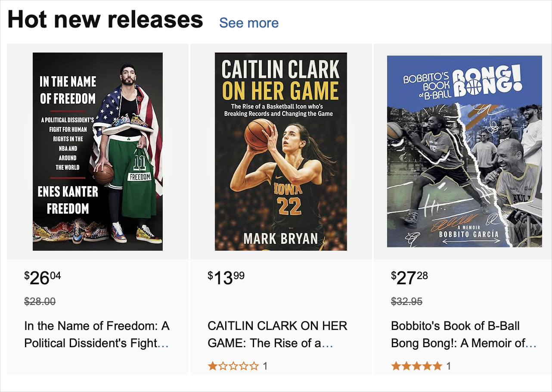Viewport: 552px width, 392px height.
Task: Click the review count beside five-star rating
Action: click(449, 366)
